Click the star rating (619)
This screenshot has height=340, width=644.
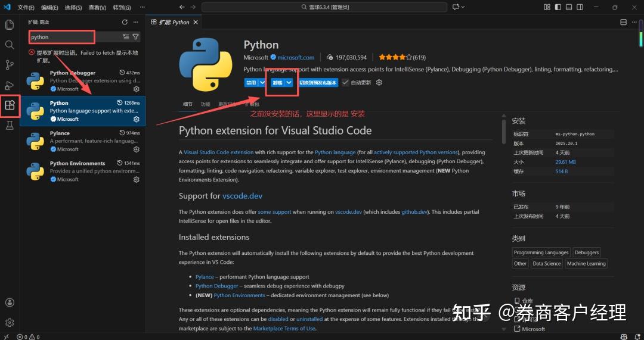click(402, 57)
